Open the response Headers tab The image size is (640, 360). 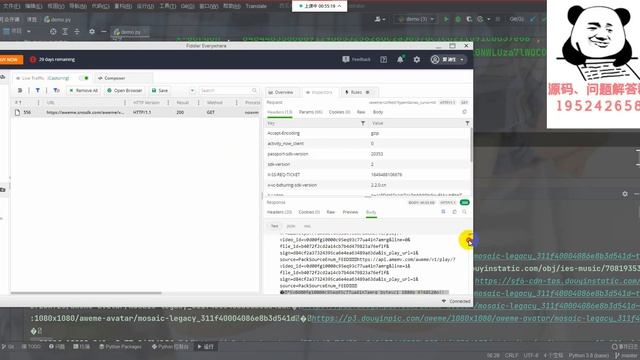[x=279, y=212]
